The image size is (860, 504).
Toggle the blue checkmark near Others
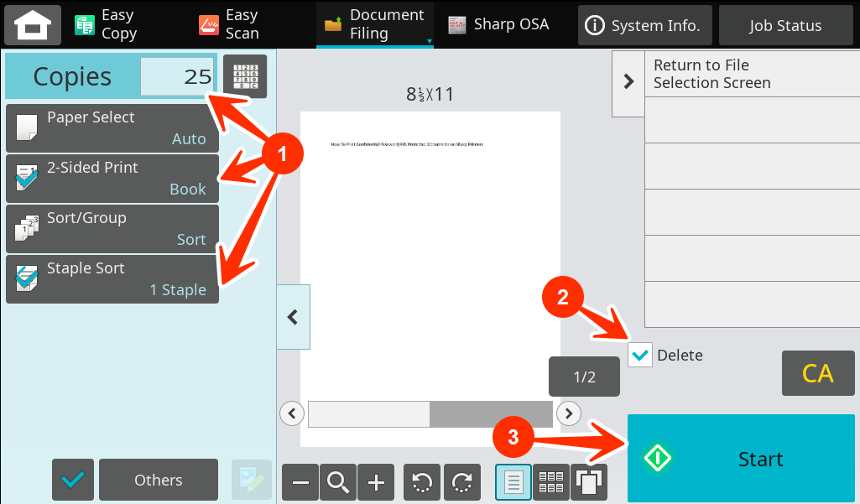(x=72, y=479)
